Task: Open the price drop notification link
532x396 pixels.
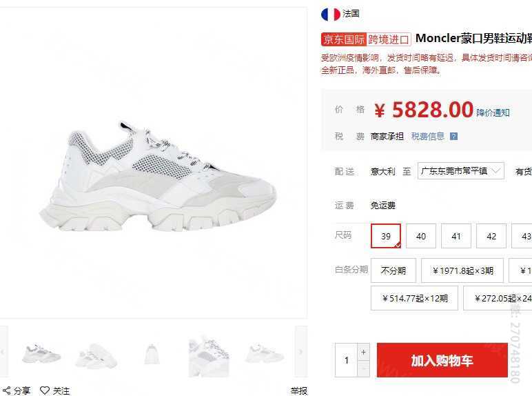Action: click(493, 112)
